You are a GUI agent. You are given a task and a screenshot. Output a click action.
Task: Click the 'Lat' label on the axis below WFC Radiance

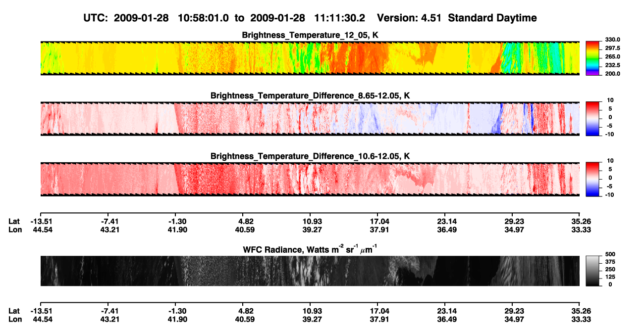tap(14, 311)
